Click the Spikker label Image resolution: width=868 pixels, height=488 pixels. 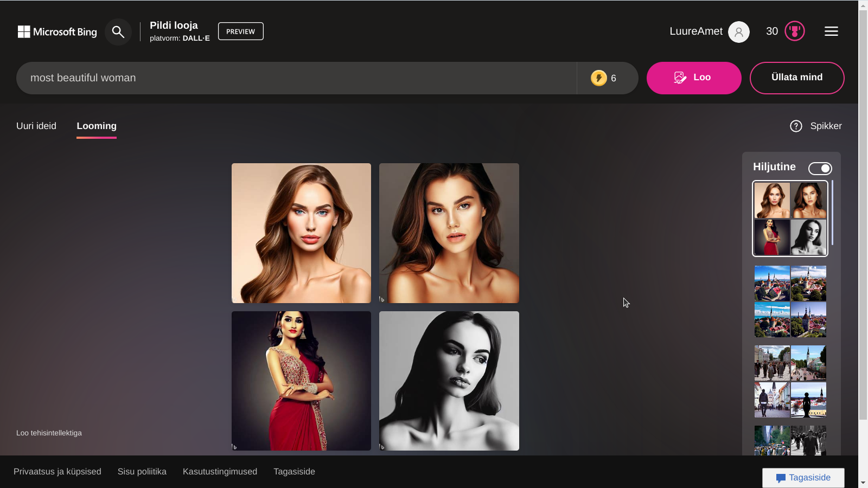tap(826, 126)
